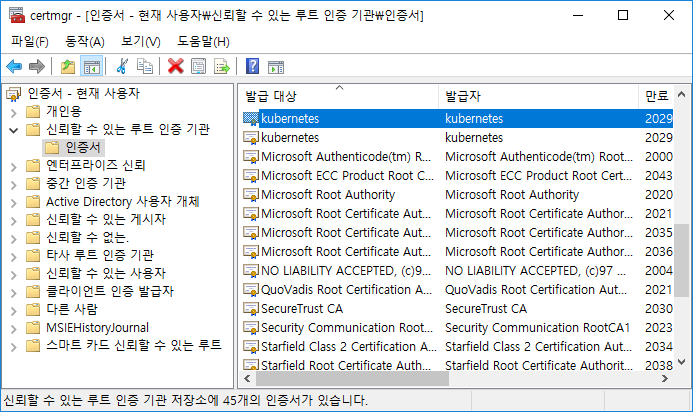
Task: Click the Forward arrow toolbar icon
Action: (37, 67)
